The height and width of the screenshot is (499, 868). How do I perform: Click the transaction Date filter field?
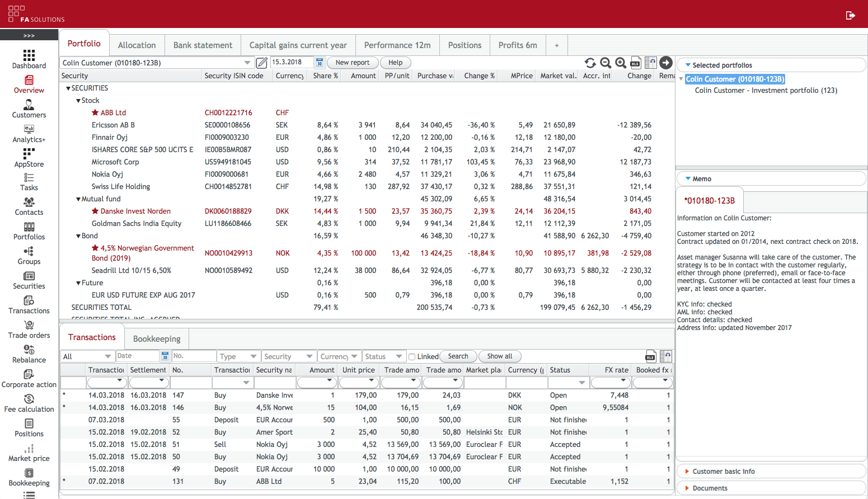(x=138, y=356)
